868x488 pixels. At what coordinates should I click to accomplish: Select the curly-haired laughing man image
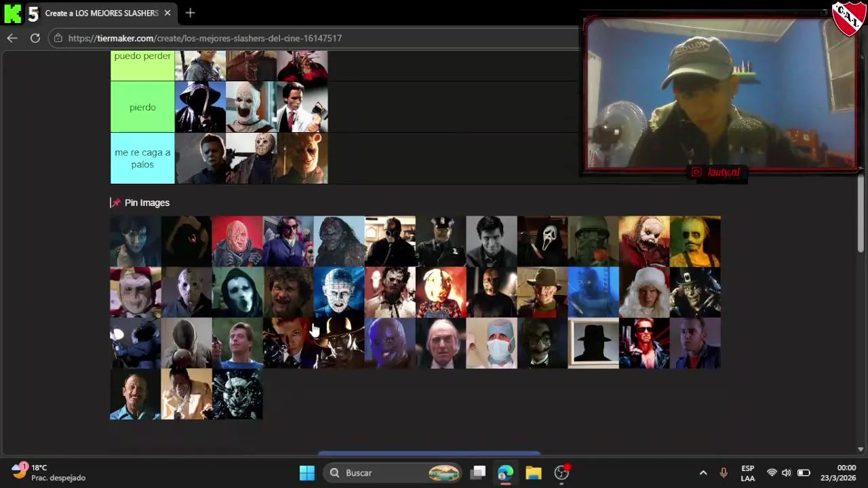coord(288,292)
